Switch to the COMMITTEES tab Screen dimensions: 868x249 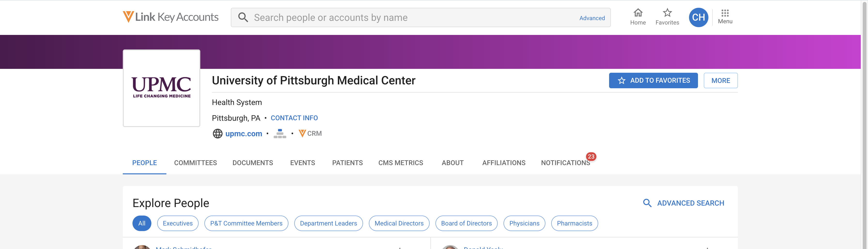pos(195,163)
